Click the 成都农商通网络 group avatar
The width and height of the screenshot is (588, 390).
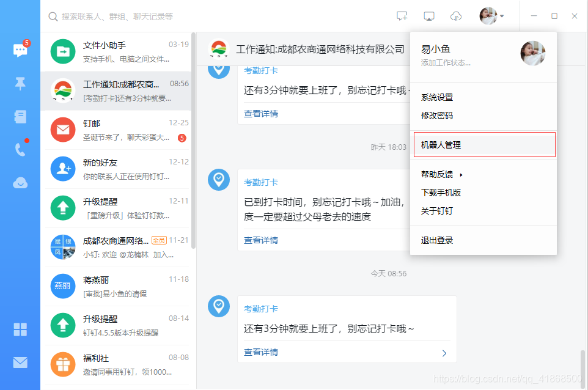pyautogui.click(x=62, y=247)
